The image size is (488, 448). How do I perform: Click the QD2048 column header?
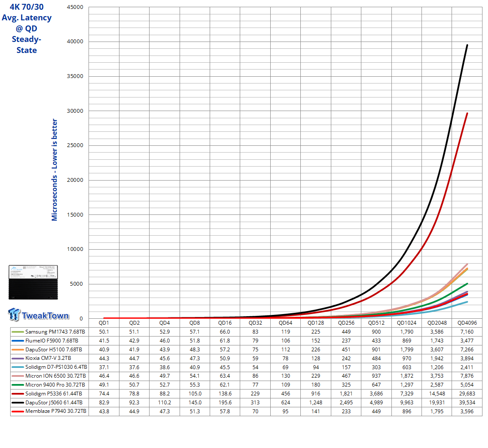[x=437, y=323]
